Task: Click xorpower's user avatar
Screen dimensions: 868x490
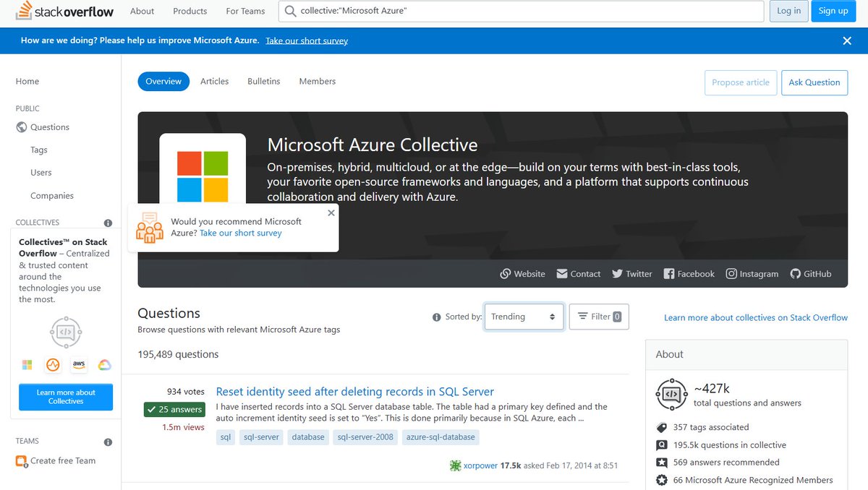Action: (x=455, y=465)
